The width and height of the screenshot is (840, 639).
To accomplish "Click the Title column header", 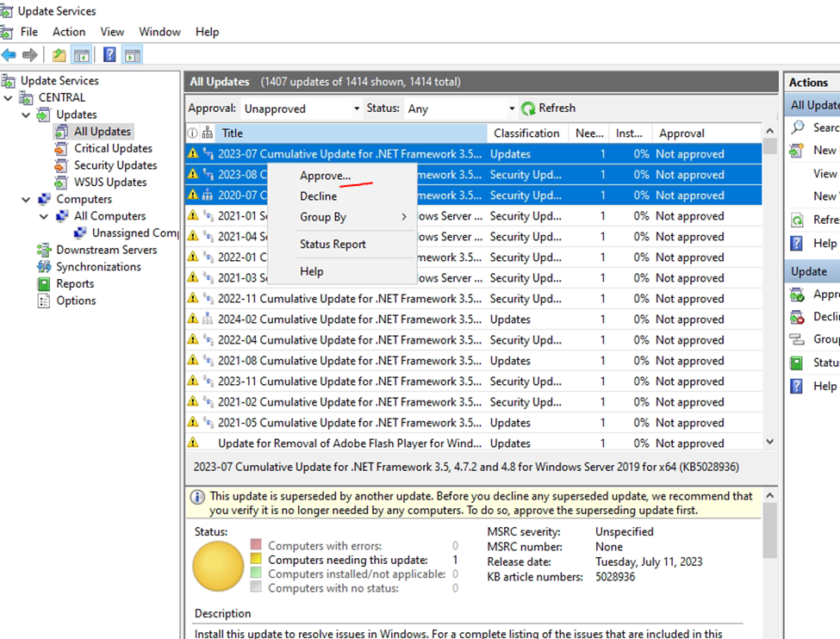I will pos(233,133).
